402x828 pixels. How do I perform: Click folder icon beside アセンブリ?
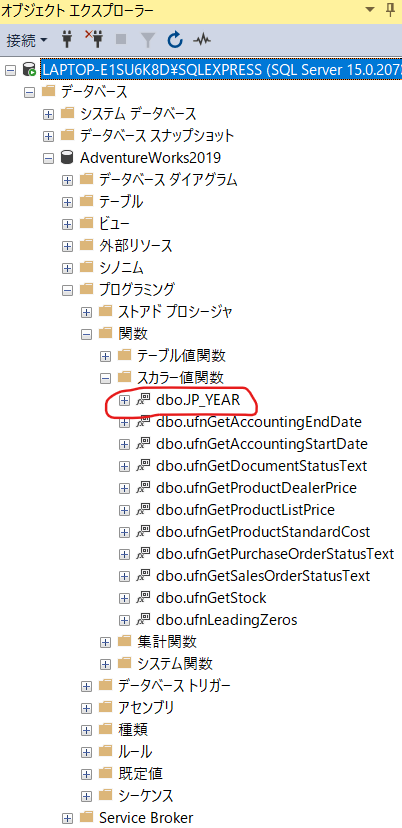coord(106,708)
